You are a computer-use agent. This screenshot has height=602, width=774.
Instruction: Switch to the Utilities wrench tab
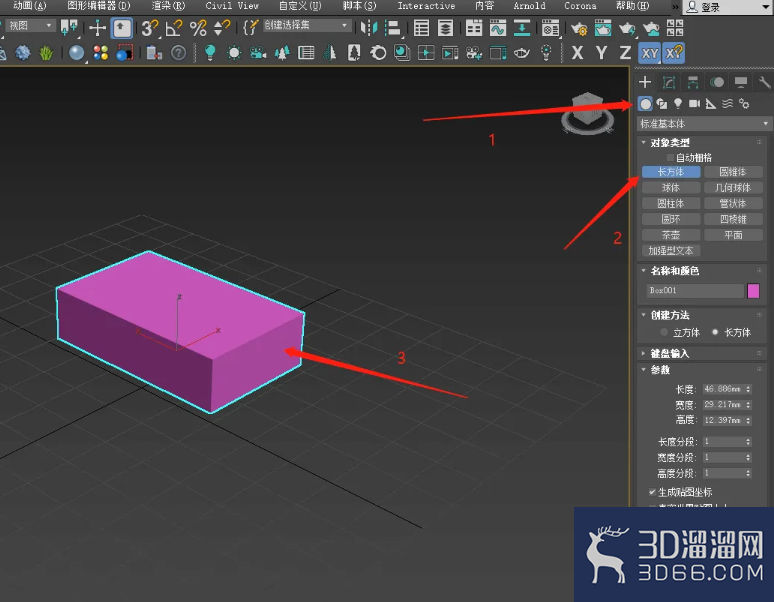click(764, 82)
